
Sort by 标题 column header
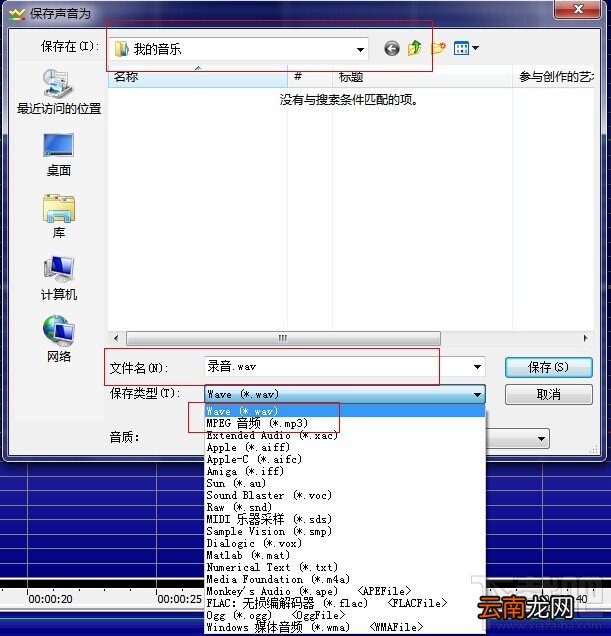tap(422, 77)
